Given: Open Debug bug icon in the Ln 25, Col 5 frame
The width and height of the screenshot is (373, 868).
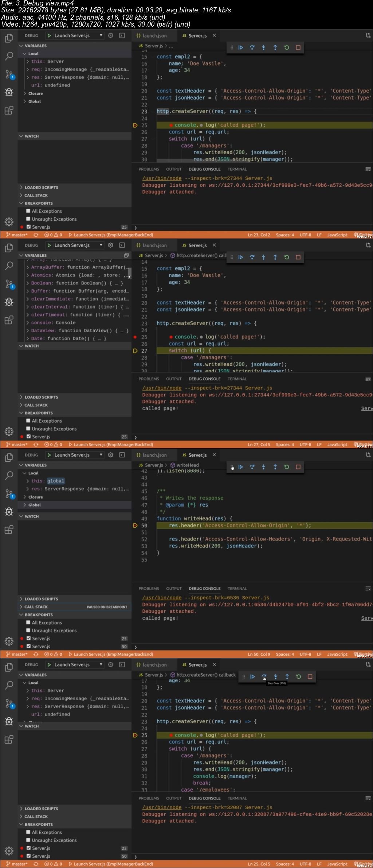Looking at the screenshot, I should (9, 721).
